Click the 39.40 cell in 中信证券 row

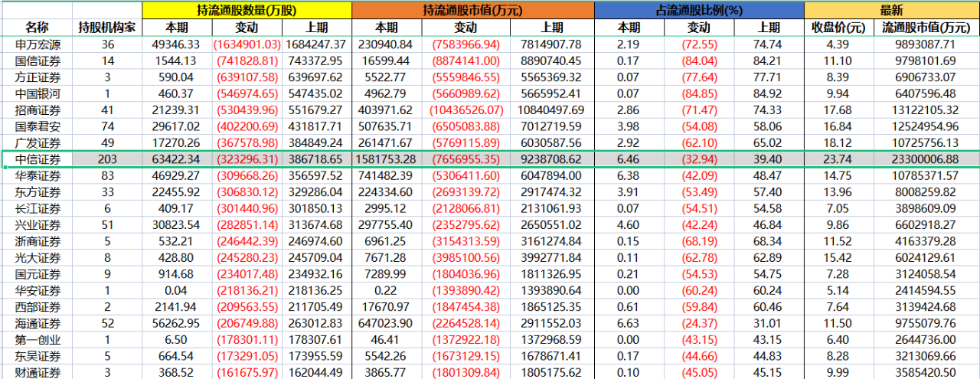(x=769, y=159)
